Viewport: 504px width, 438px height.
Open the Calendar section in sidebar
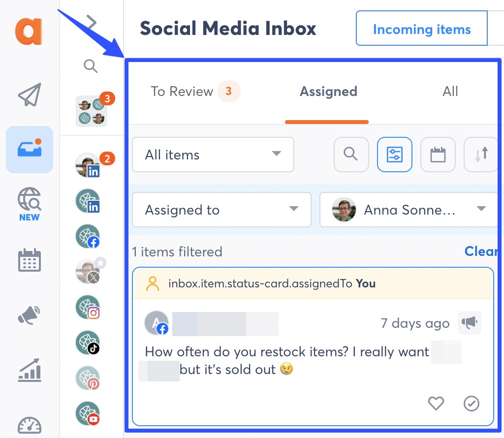[29, 260]
